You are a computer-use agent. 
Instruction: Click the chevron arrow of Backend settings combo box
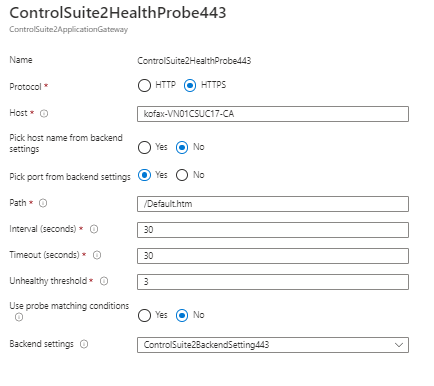pos(399,345)
